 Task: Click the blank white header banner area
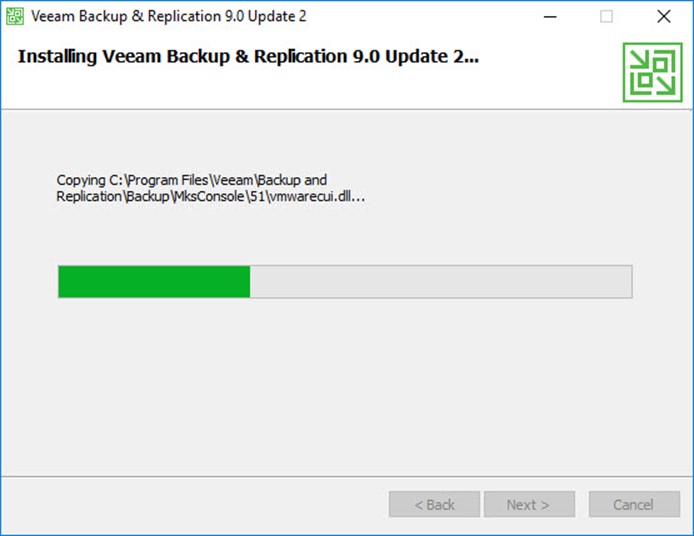310,89
